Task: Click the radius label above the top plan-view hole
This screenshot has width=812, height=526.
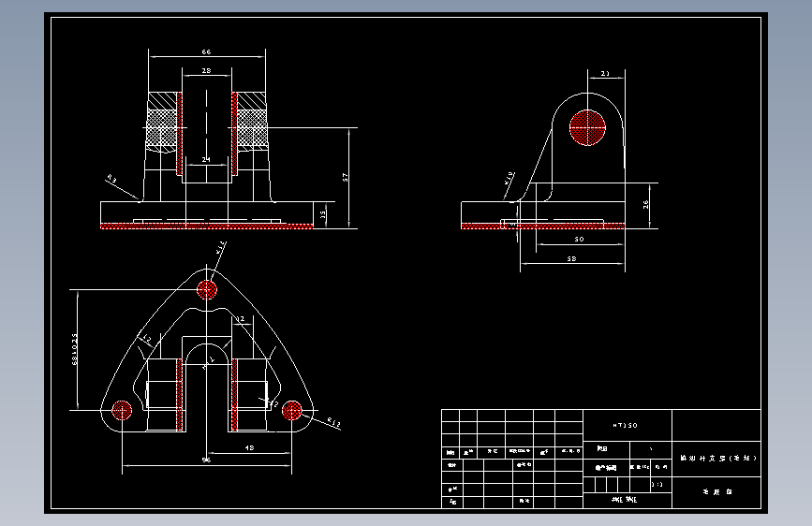Action: (221, 247)
